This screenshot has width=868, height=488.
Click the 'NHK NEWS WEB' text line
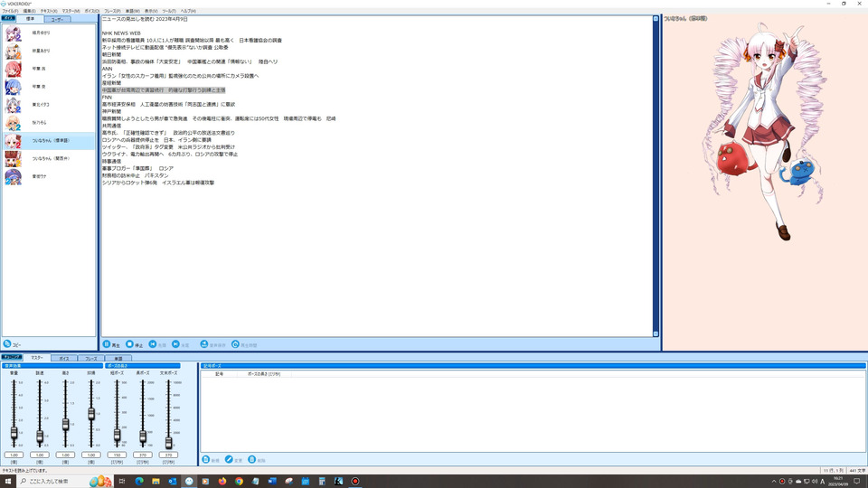[x=121, y=33]
